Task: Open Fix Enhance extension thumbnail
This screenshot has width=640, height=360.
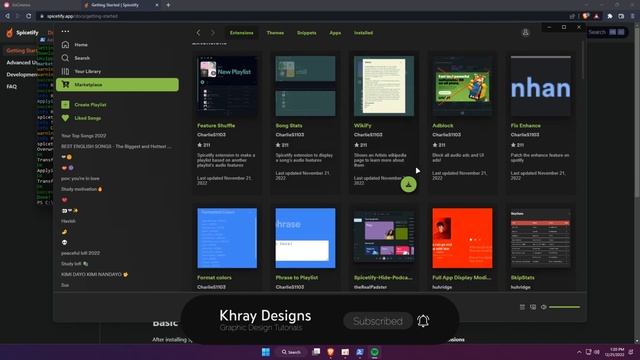Action: point(541,86)
